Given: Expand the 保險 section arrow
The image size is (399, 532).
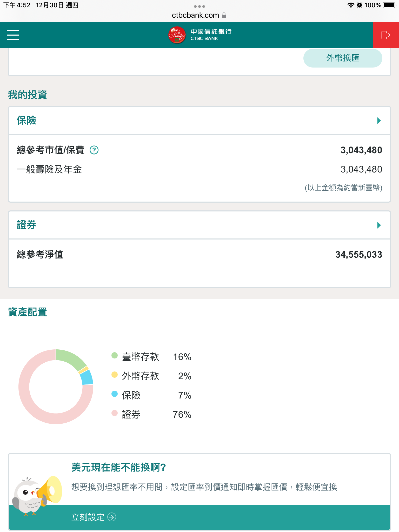Looking at the screenshot, I should click(x=379, y=121).
